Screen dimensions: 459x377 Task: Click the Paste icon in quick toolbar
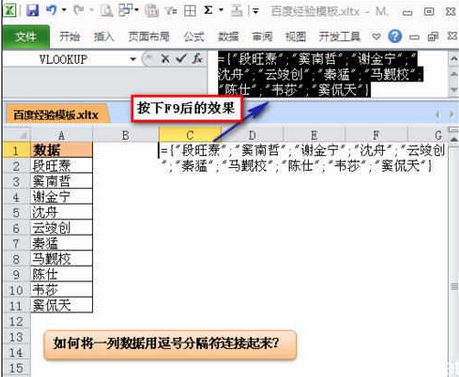coord(152,11)
